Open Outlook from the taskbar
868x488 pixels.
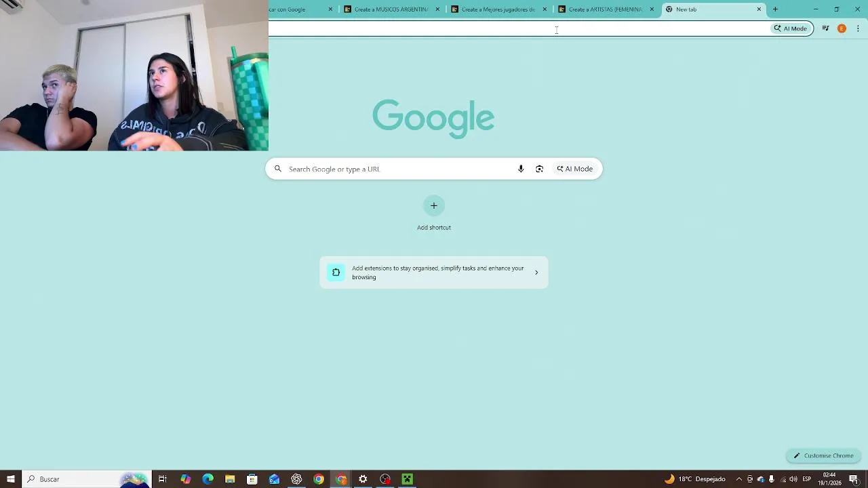[x=274, y=479]
